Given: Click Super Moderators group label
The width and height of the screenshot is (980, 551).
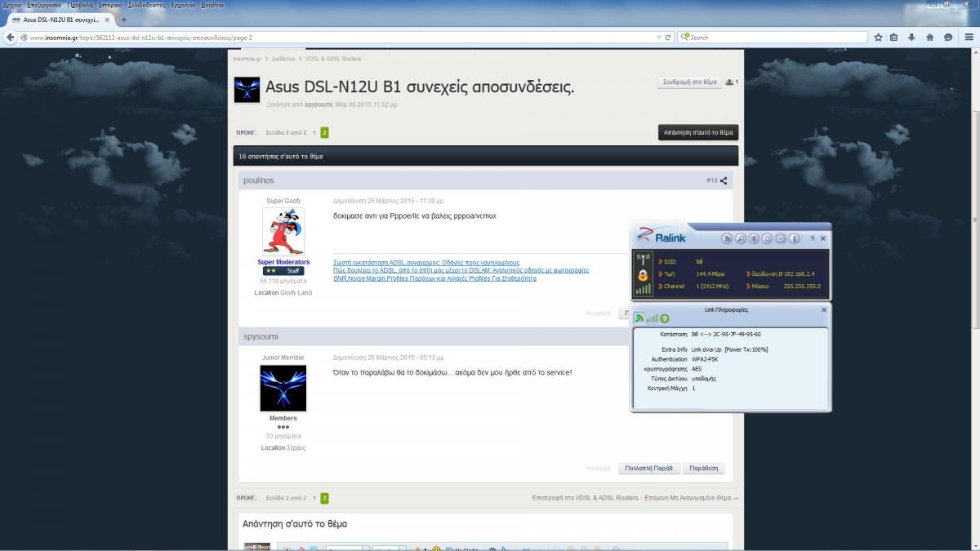Looking at the screenshot, I should [283, 262].
